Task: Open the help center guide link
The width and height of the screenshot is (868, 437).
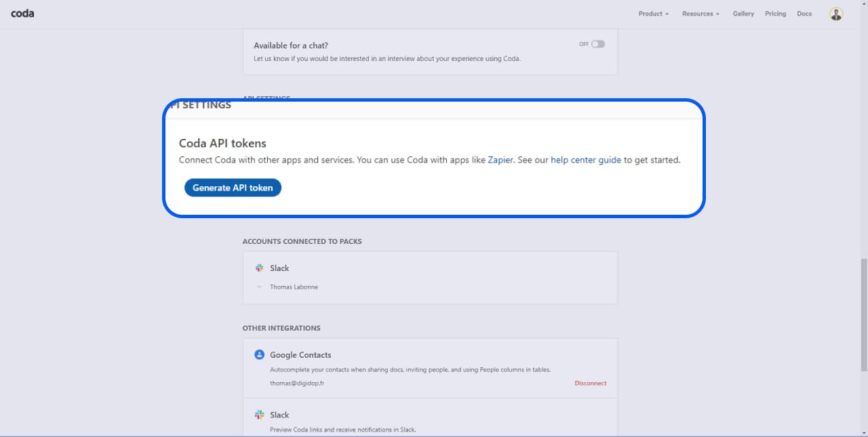Action: click(x=586, y=161)
